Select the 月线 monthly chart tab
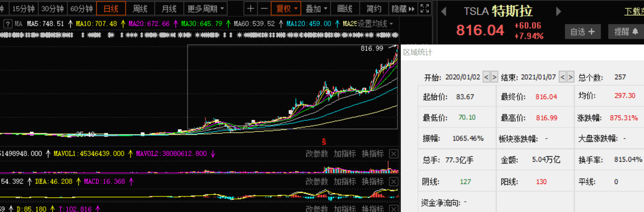Screen dimensions: 644x212 (169, 8)
